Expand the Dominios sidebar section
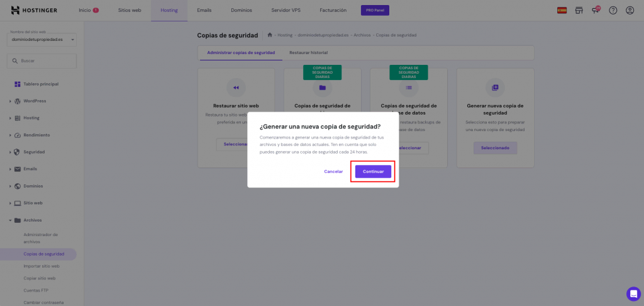This screenshot has height=306, width=644. 10,186
